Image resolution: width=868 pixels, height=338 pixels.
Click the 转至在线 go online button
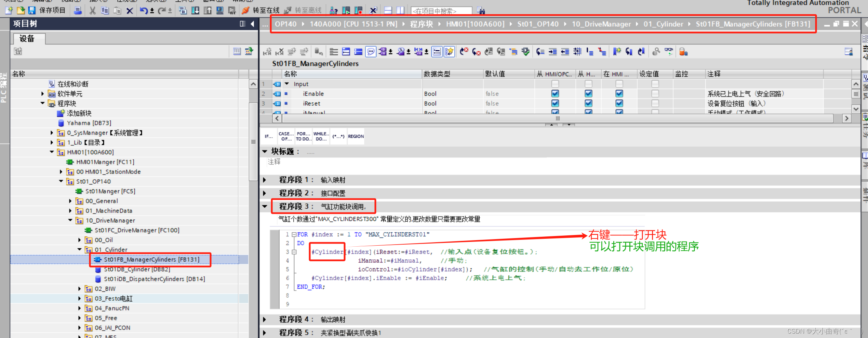pos(260,10)
